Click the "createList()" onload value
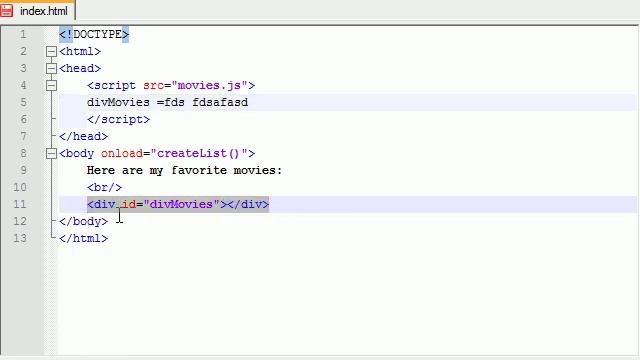Screen dimensions: 640x360 point(199,153)
